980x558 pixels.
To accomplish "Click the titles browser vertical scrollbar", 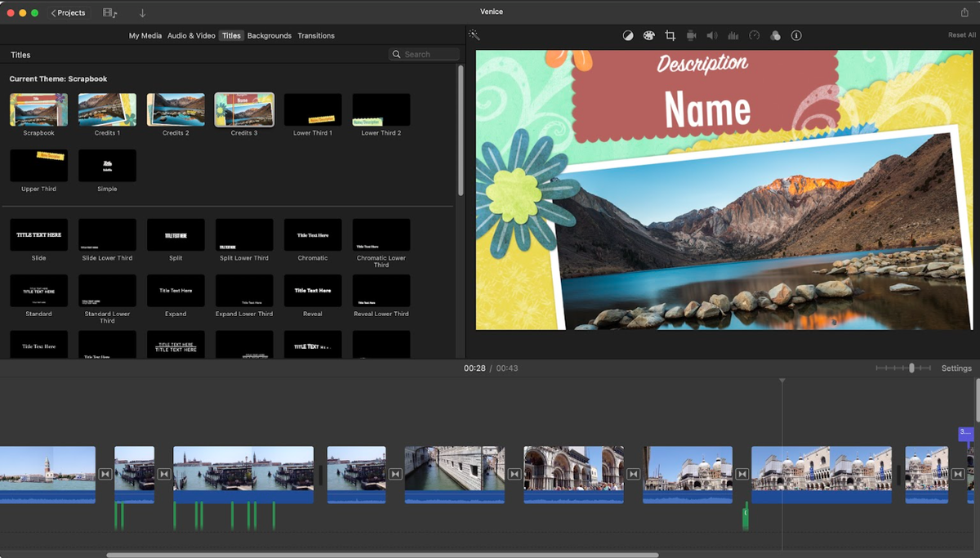I will [x=461, y=131].
